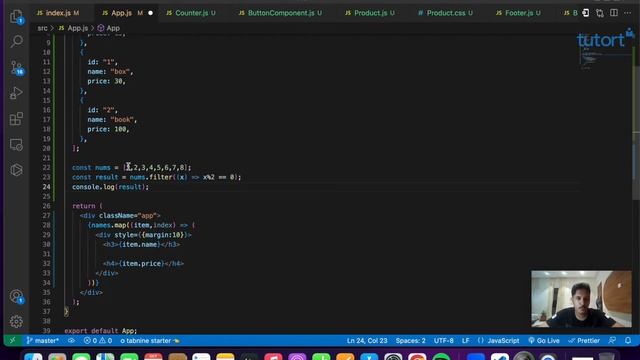The width and height of the screenshot is (640, 360).
Task: Click on 'const nums' declaration text
Action: (91, 167)
